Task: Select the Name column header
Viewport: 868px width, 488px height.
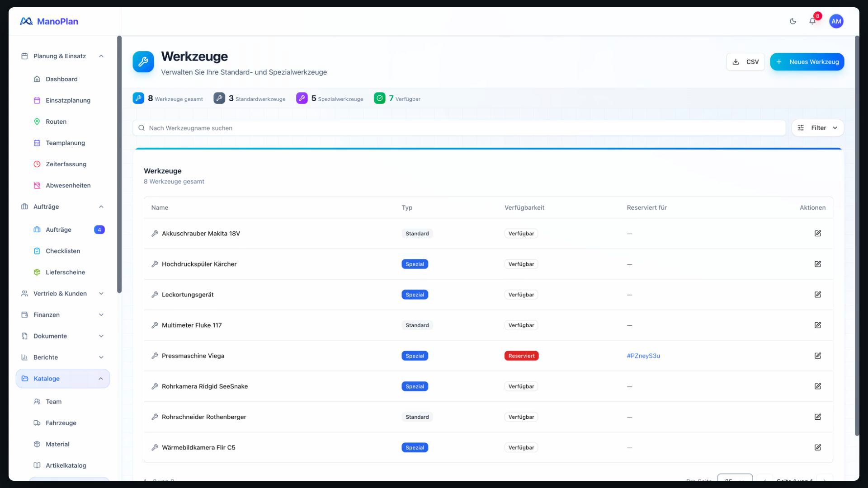Action: [160, 208]
